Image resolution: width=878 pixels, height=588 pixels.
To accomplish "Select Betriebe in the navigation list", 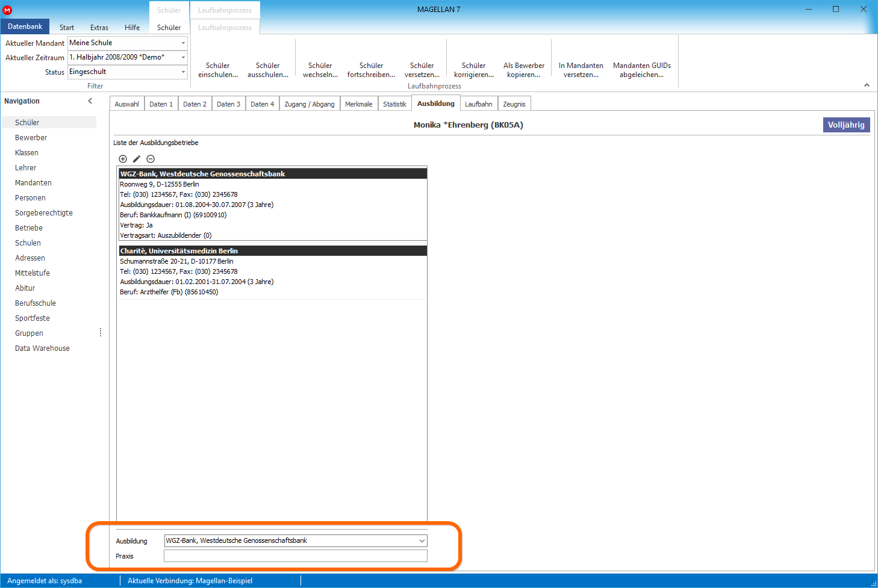I will tap(29, 228).
